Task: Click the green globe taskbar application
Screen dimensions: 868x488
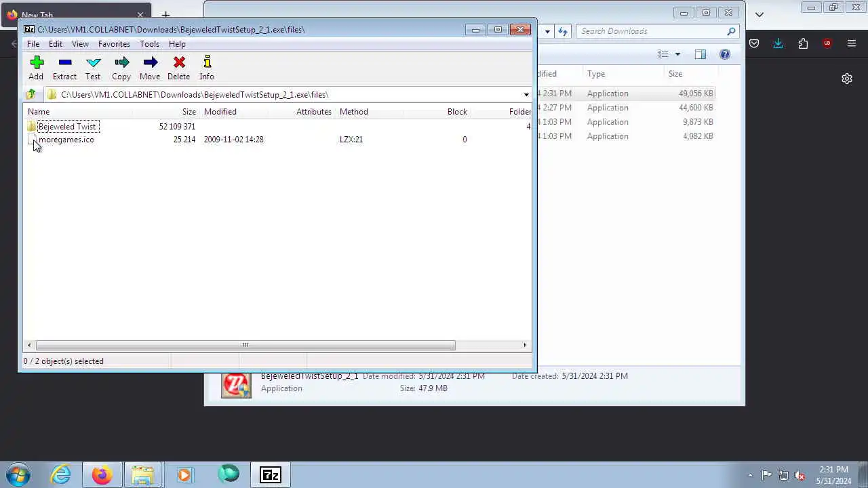Action: 229,474
